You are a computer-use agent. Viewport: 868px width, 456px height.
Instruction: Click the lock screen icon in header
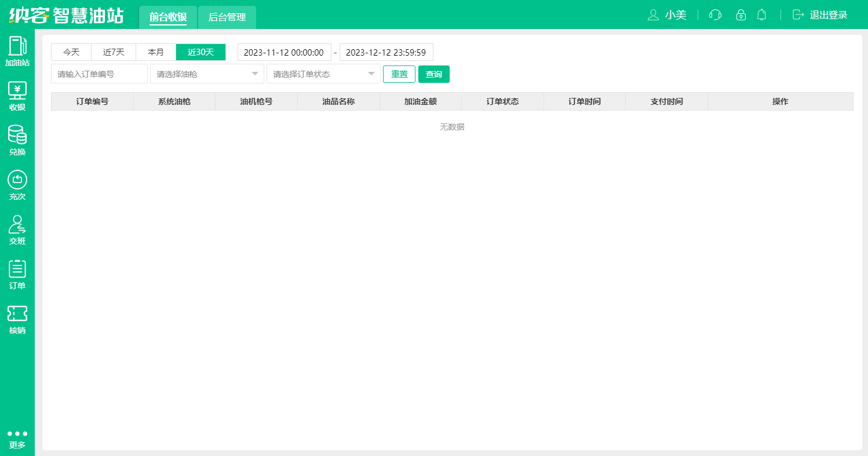pos(741,15)
